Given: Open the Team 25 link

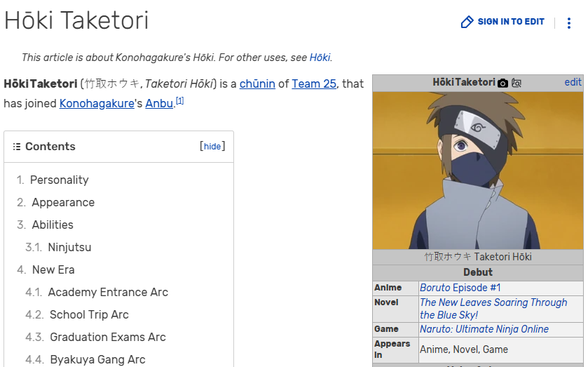Looking at the screenshot, I should tap(314, 84).
